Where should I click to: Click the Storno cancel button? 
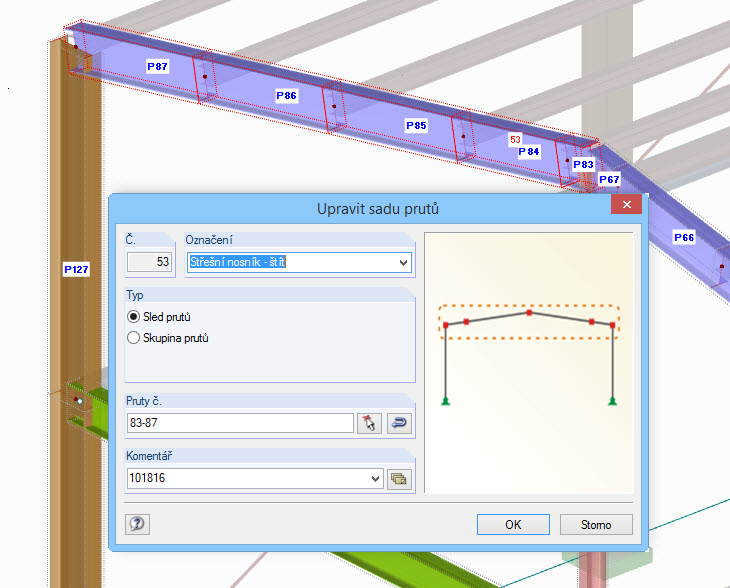(x=596, y=525)
